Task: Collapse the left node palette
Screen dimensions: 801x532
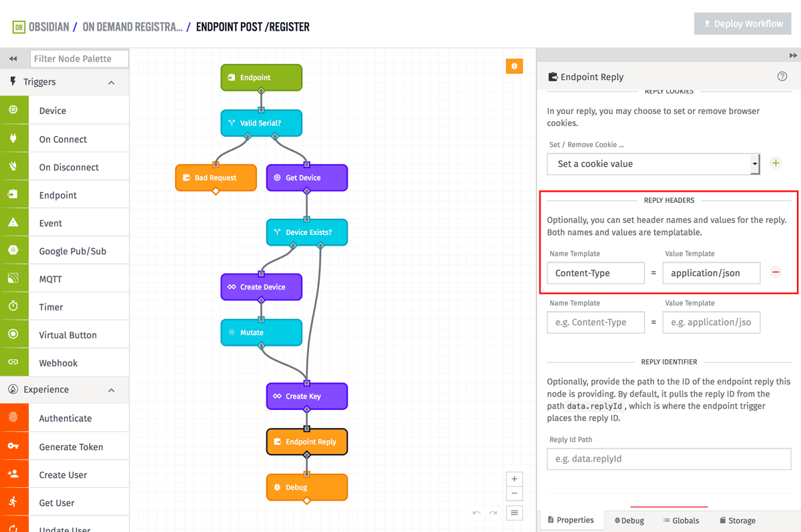Action: [13, 59]
